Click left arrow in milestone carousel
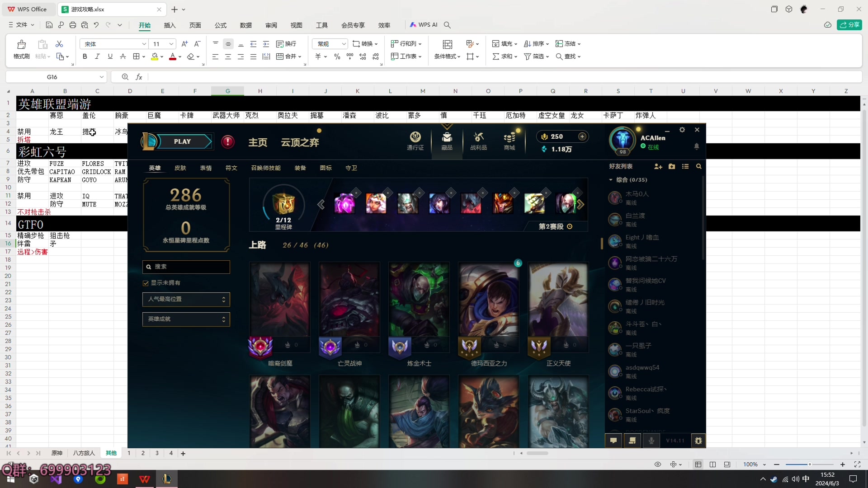The height and width of the screenshot is (488, 868). pos(321,204)
